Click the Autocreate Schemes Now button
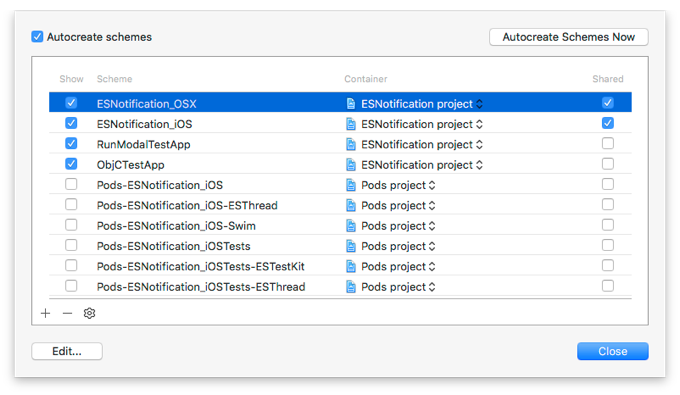680x395 pixels. pos(569,37)
